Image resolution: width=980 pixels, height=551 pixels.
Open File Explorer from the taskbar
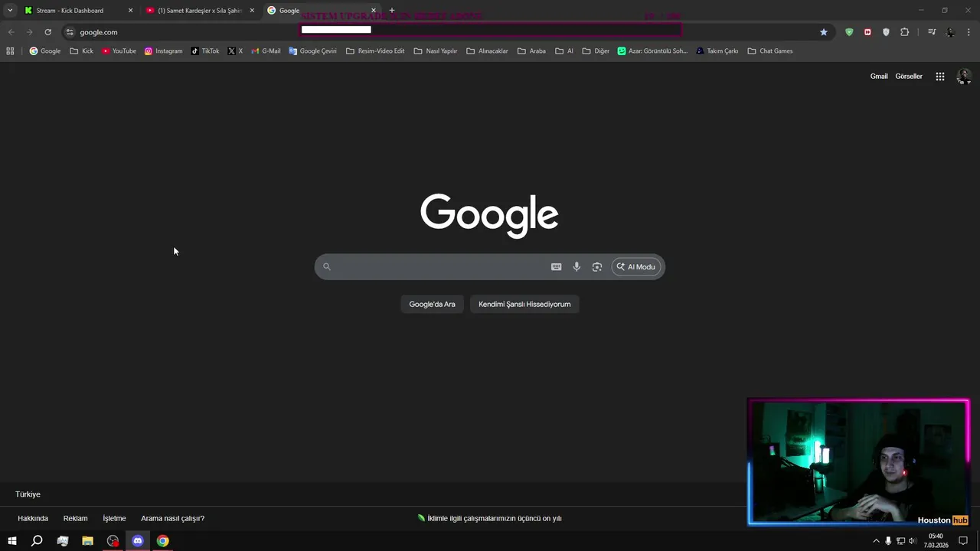tap(87, 541)
